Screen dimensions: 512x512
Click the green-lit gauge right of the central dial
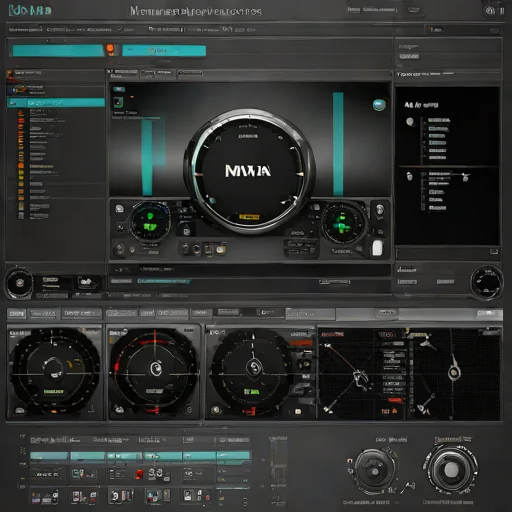[x=342, y=223]
